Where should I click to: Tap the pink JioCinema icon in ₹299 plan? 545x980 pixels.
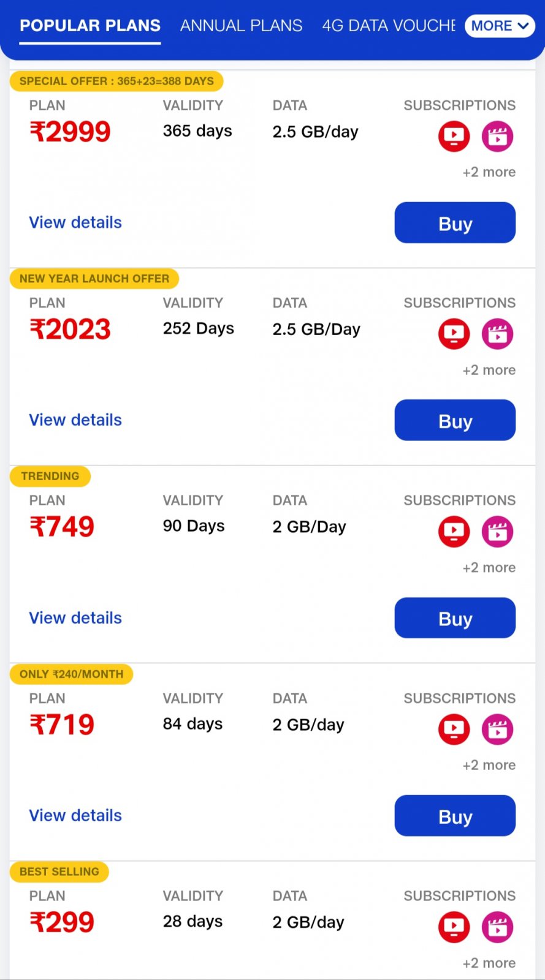pyautogui.click(x=497, y=927)
